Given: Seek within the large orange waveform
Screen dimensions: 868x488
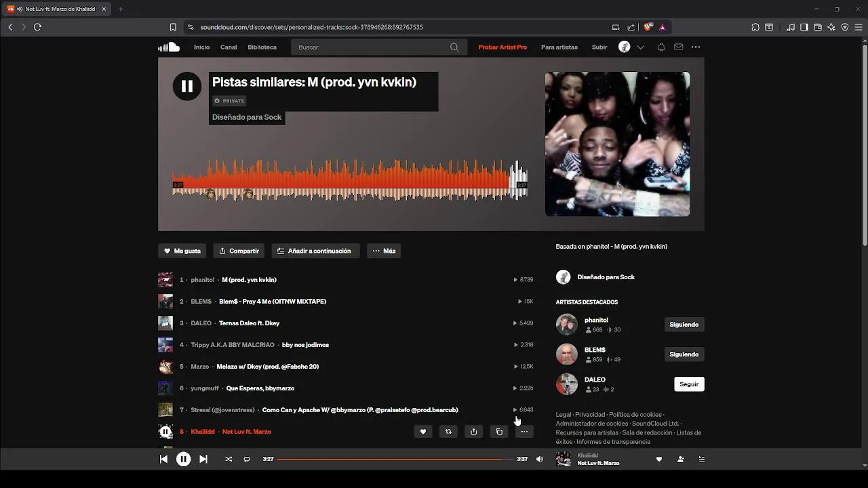Looking at the screenshot, I should (350, 180).
